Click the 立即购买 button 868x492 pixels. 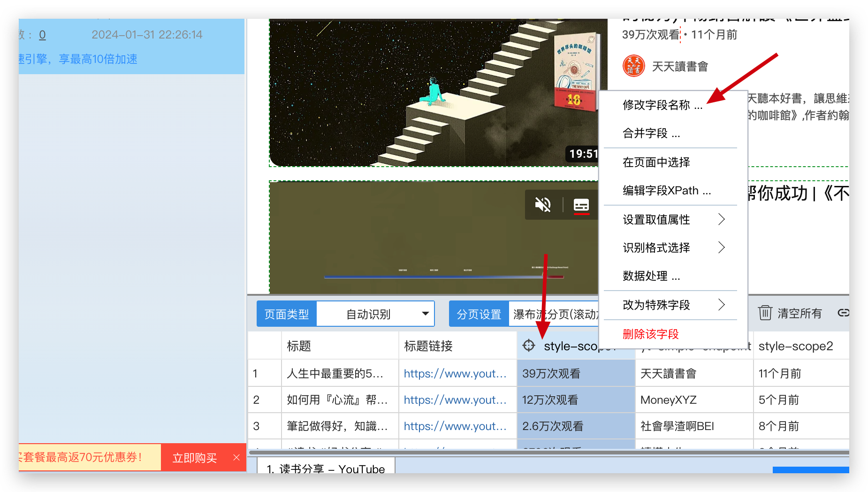194,458
